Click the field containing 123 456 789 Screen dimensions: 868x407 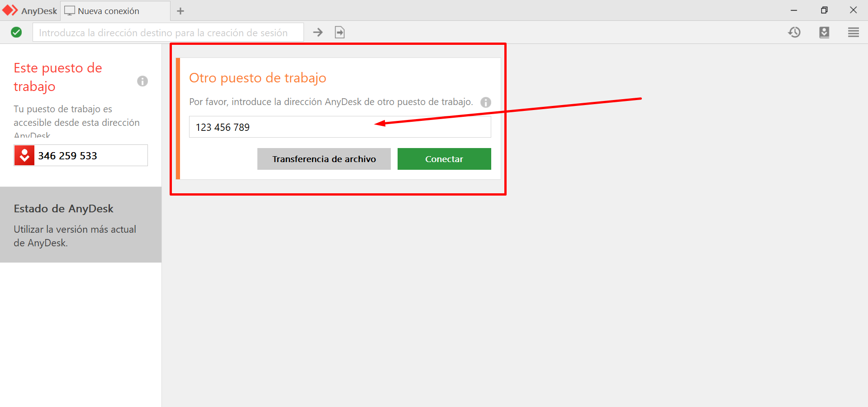click(x=340, y=127)
